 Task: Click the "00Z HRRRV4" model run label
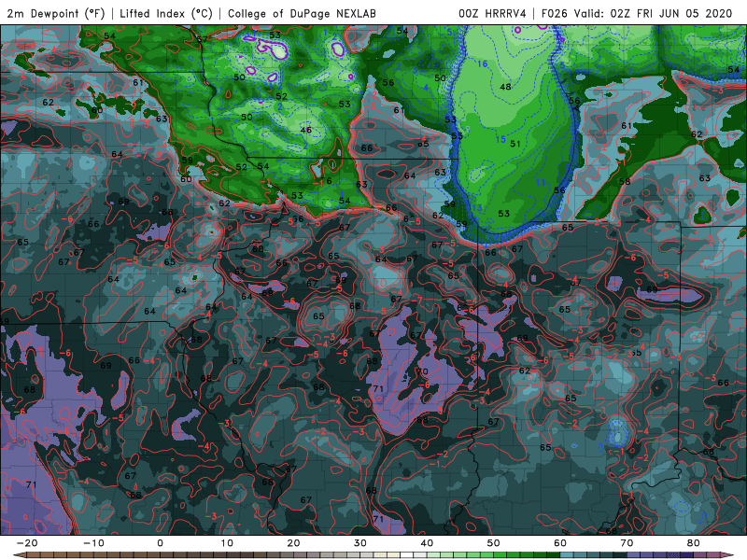pos(493,13)
